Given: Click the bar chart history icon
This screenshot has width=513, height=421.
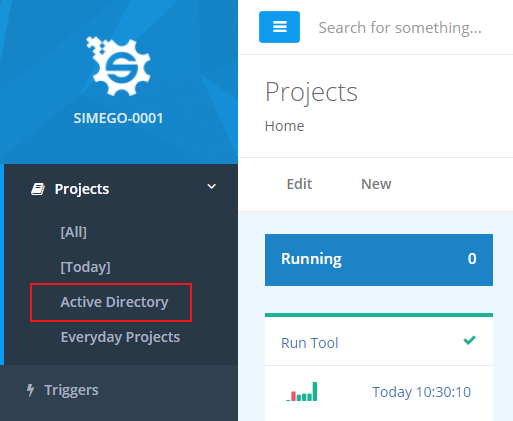Looking at the screenshot, I should pos(302,392).
